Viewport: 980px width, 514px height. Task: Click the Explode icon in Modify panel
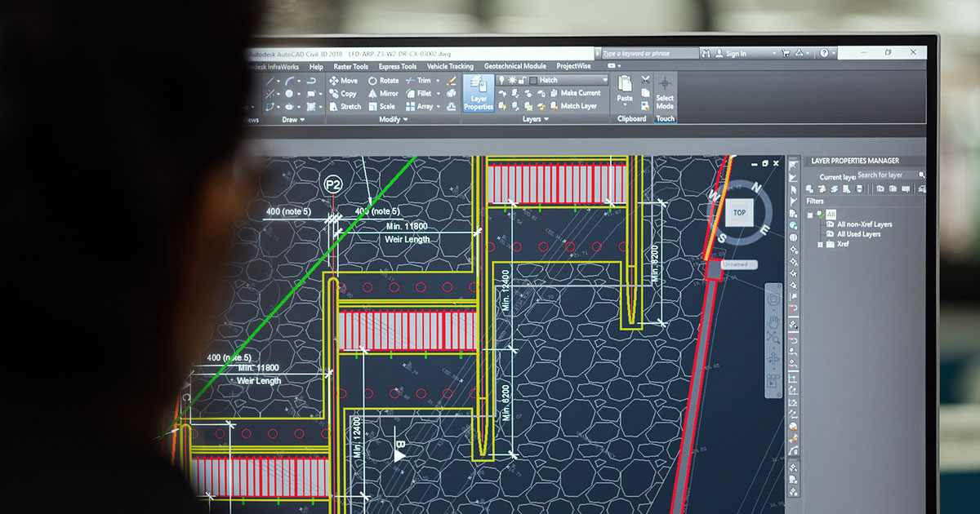(x=451, y=94)
